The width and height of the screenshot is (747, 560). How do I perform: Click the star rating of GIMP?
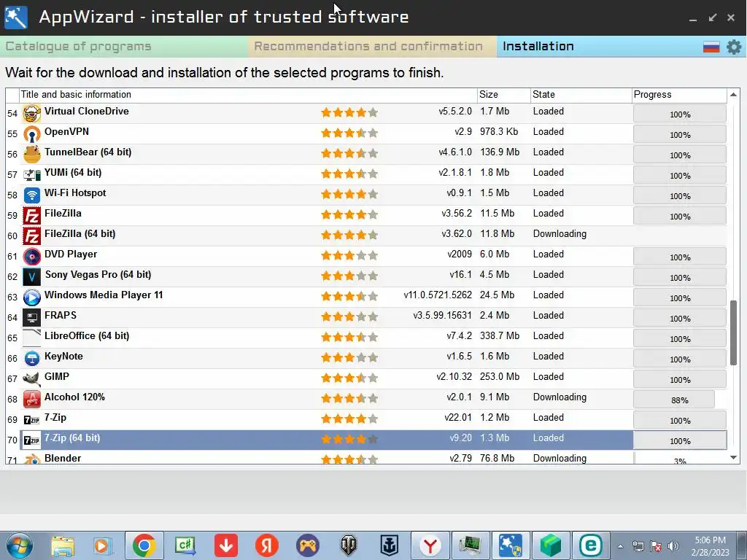point(349,378)
